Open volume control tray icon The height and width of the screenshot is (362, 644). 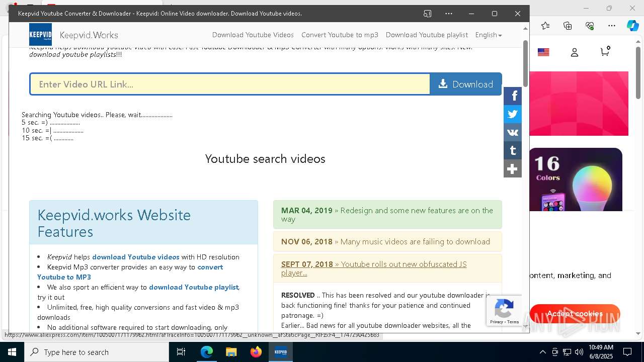579,352
